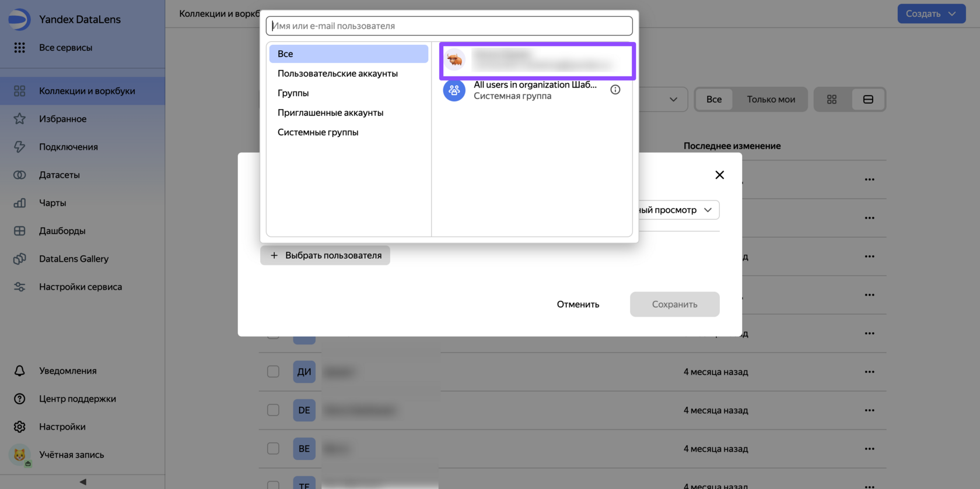Open Дашборды sidebar icon
Image resolution: width=980 pixels, height=489 pixels.
19,231
